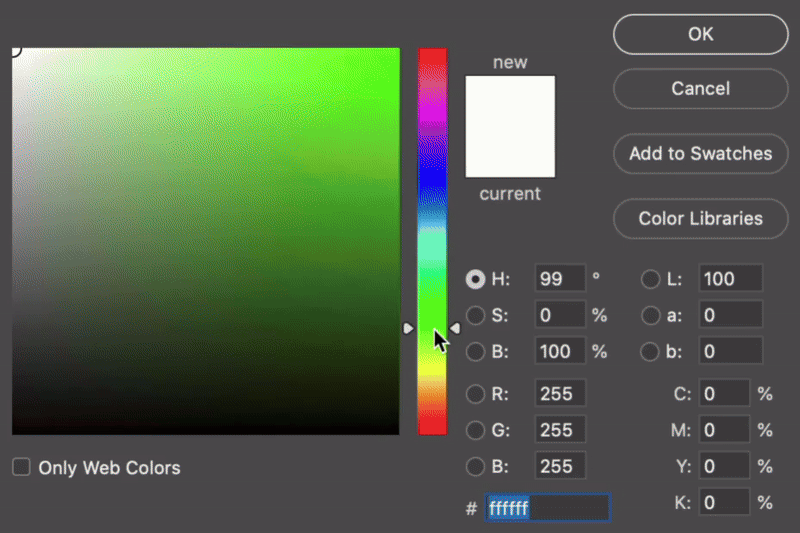Enable Only Web Colors checkbox
This screenshot has height=533, width=800.
pyautogui.click(x=21, y=467)
